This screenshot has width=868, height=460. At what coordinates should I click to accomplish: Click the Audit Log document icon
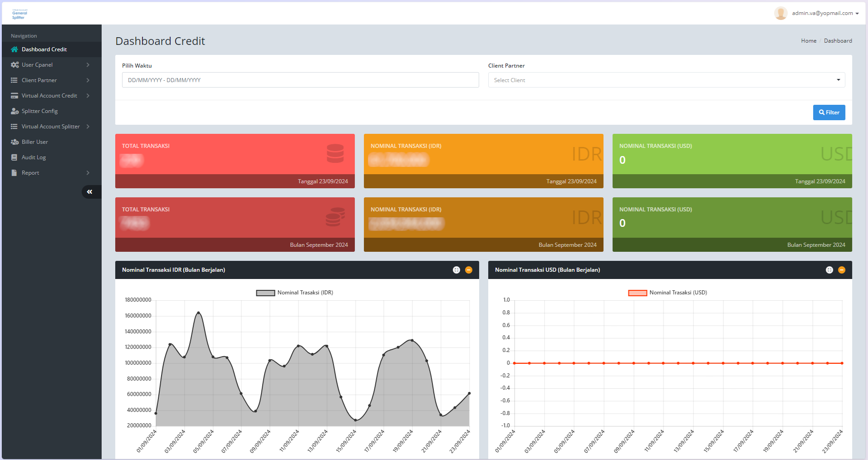(14, 157)
